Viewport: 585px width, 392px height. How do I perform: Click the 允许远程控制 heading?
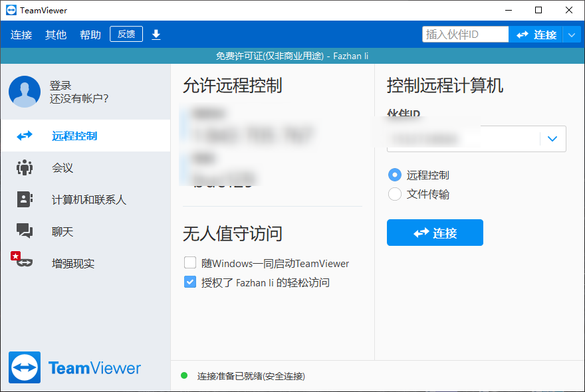233,86
